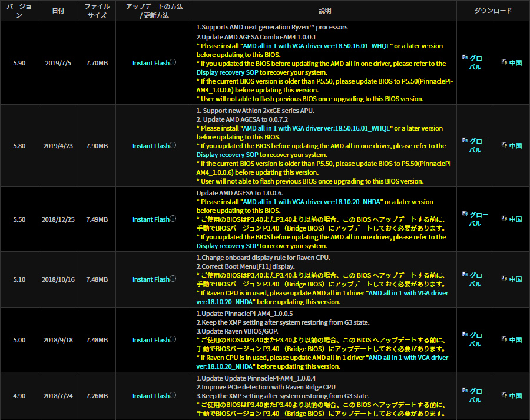The image size is (530, 420).
Task: Open Display recovery SOP link in 5.90 description
Action: click(227, 72)
